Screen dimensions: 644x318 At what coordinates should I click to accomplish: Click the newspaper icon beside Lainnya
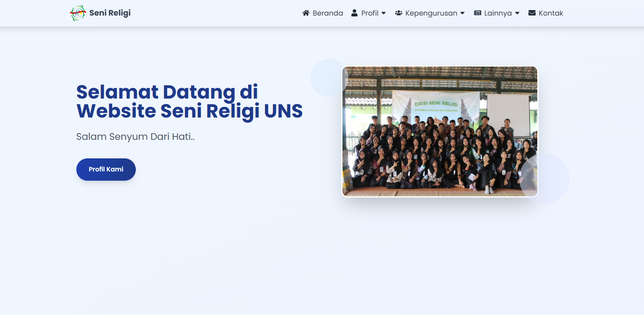(x=477, y=13)
